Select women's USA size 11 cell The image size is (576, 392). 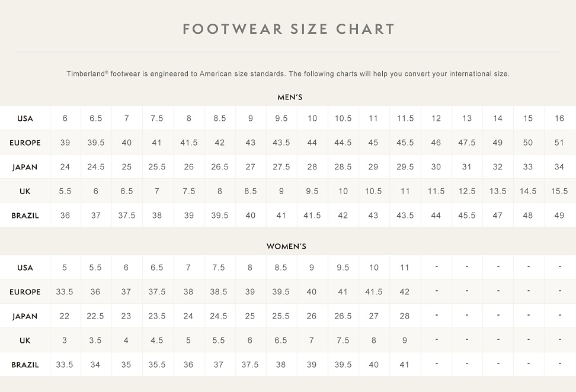pos(404,268)
